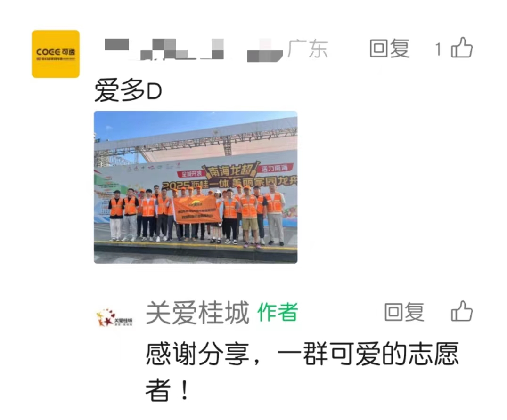Screen dimensions: 507x420
Task: Tap the leftmost volunteer in the photo
Action: (116, 215)
